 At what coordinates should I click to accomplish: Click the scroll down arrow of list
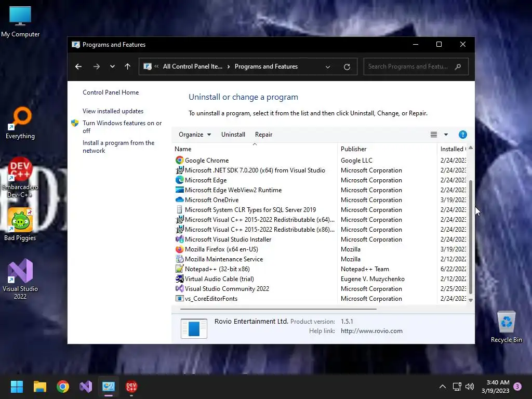pos(471,300)
